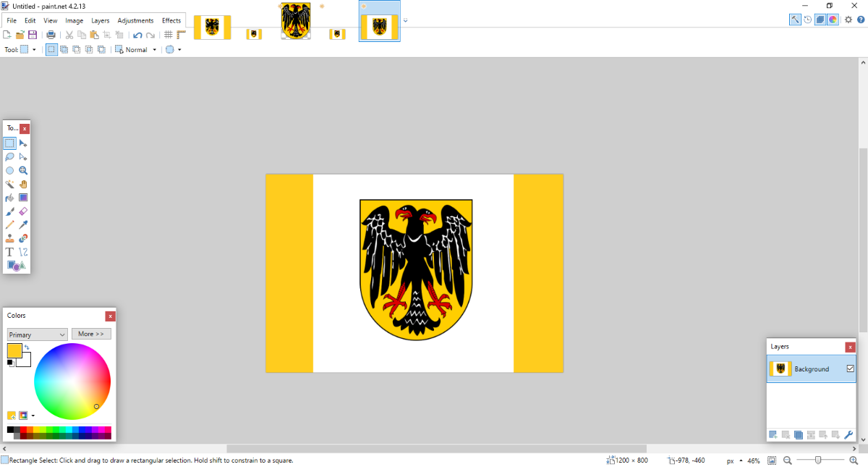Open the File menu

coord(12,20)
